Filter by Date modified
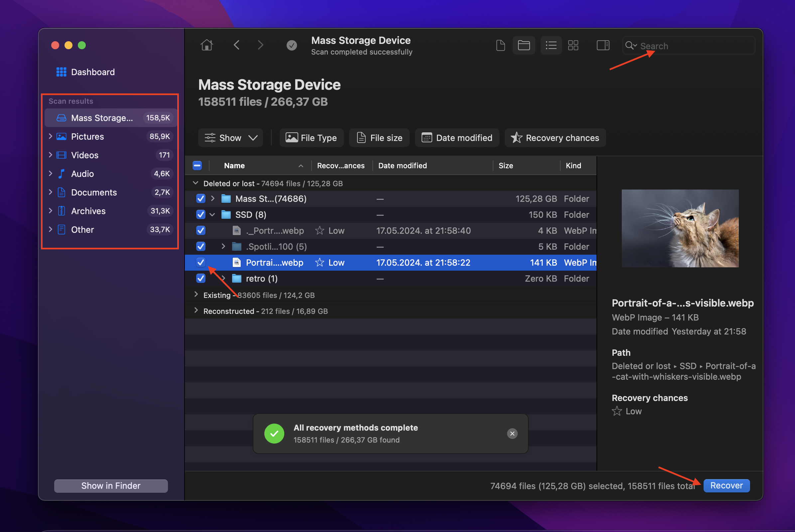 [457, 138]
